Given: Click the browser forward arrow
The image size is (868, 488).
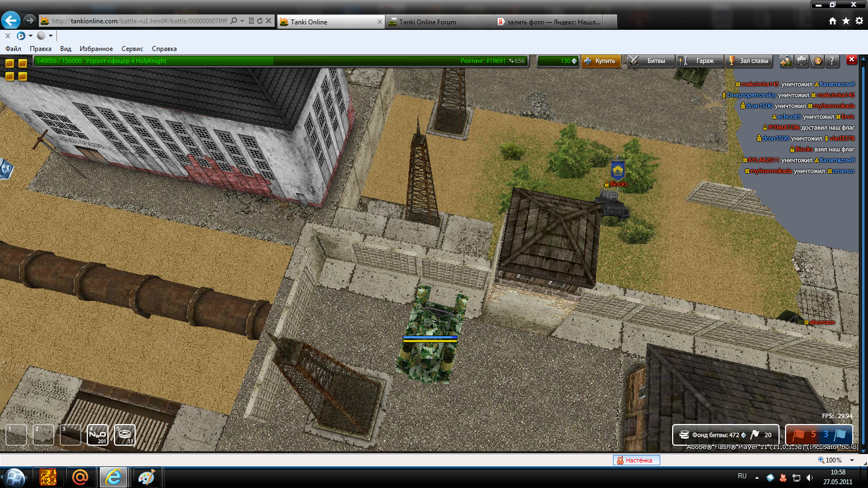Looking at the screenshot, I should click(30, 21).
